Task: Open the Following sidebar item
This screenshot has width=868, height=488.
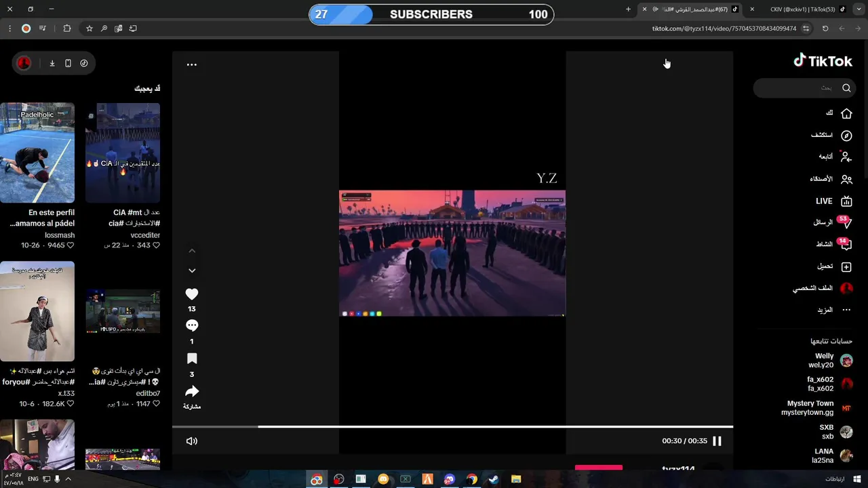Action: [835, 157]
